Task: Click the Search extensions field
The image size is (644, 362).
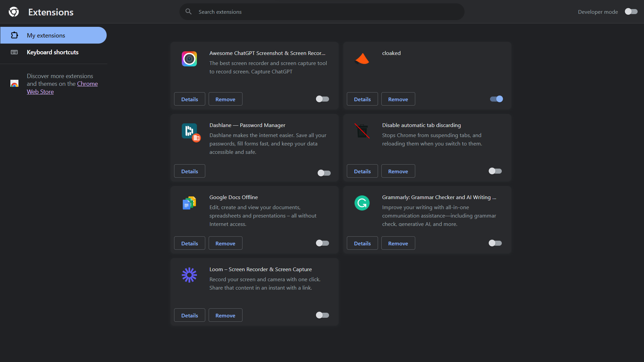Action: [322, 12]
